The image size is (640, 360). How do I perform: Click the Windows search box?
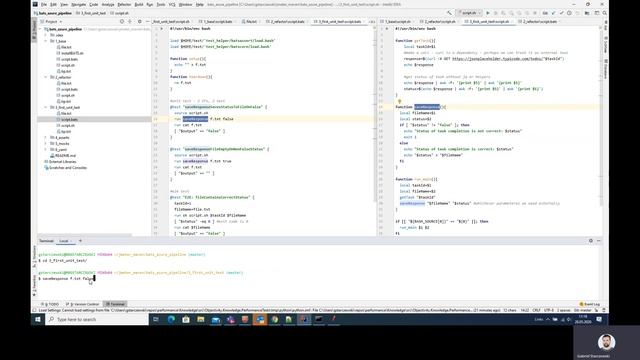pyautogui.click(x=98, y=319)
